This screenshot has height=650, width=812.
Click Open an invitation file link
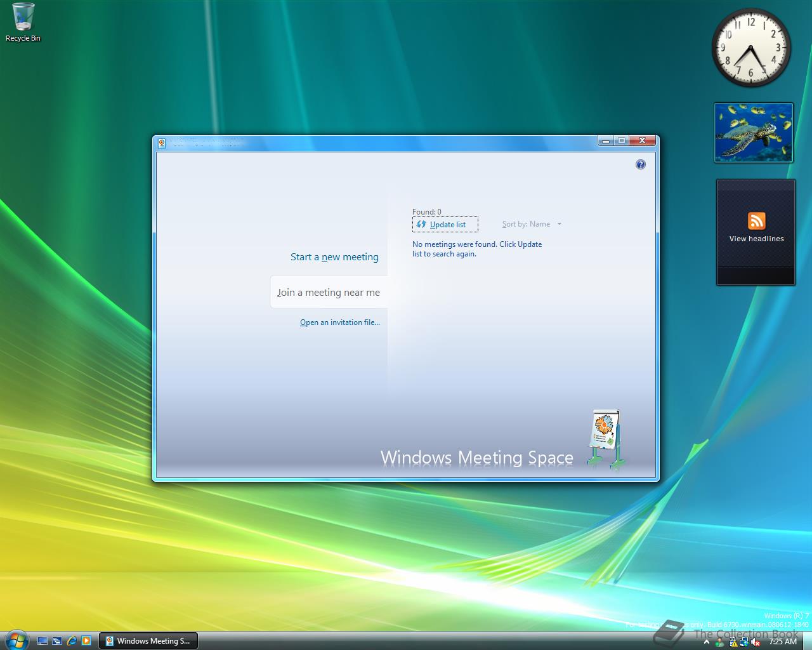tap(340, 322)
